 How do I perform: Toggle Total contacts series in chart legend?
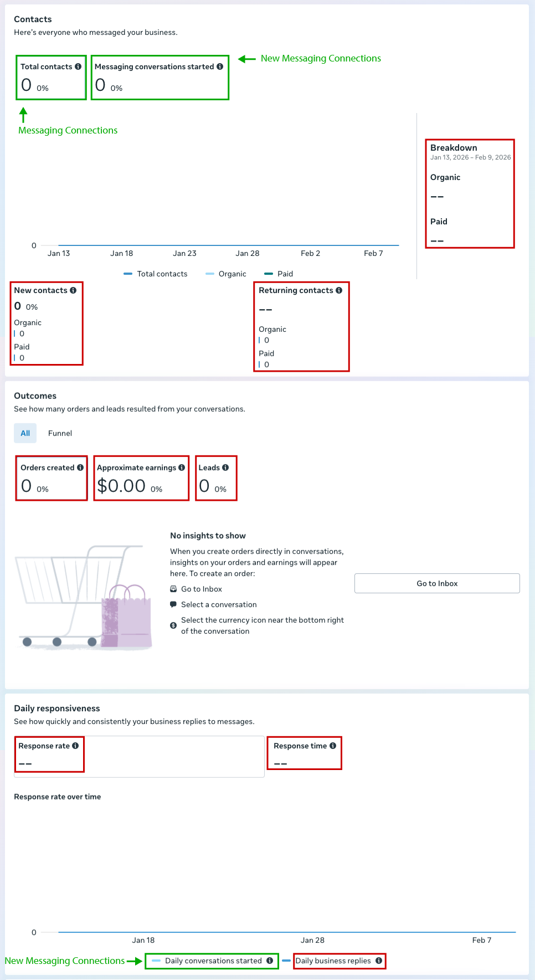coord(156,274)
